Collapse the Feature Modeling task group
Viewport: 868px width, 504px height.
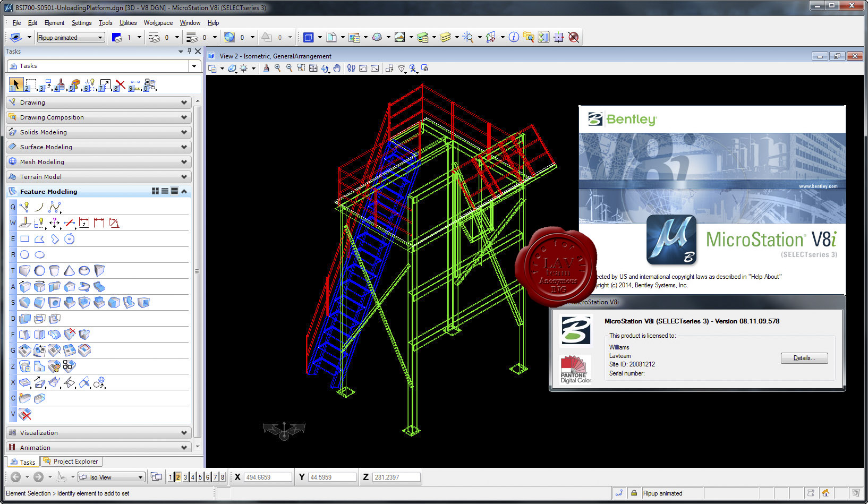tap(184, 191)
